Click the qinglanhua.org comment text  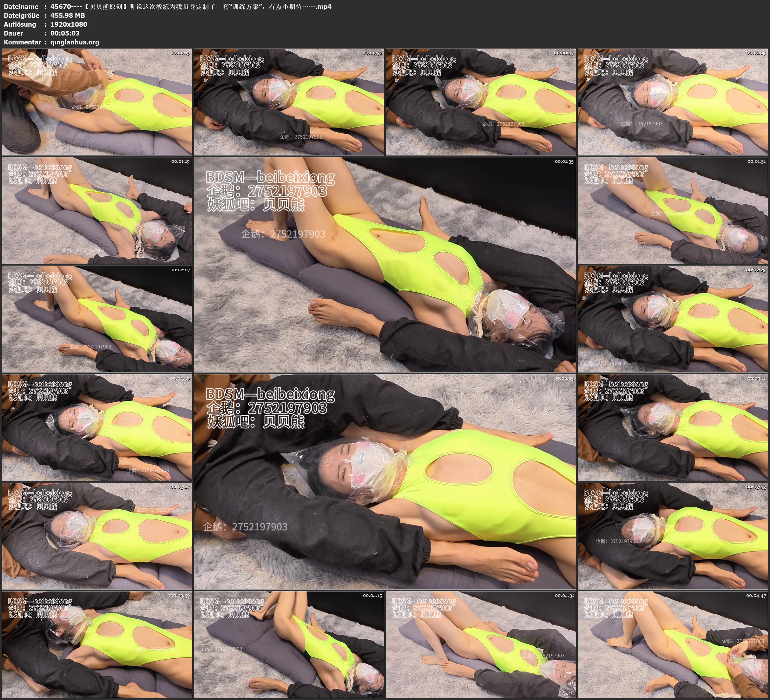tap(75, 42)
